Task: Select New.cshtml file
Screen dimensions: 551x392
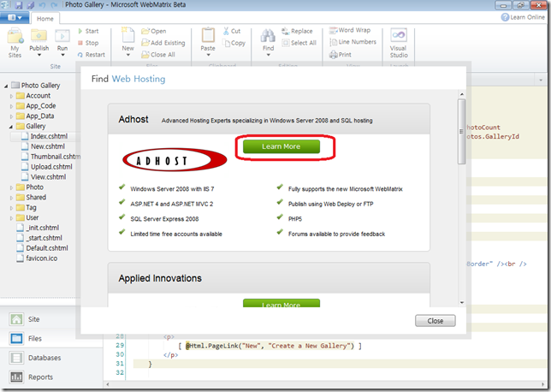Action: click(48, 146)
